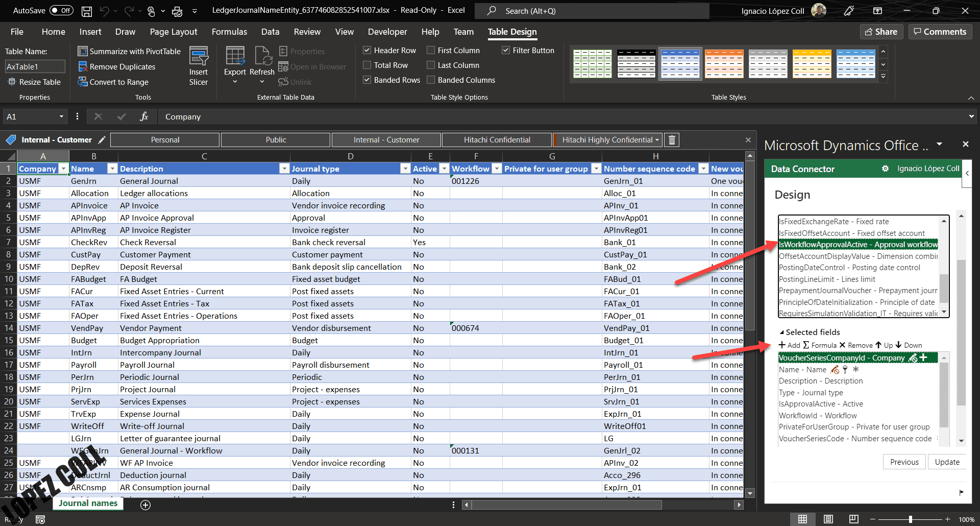Click the Previous button in the Design pane

point(904,462)
